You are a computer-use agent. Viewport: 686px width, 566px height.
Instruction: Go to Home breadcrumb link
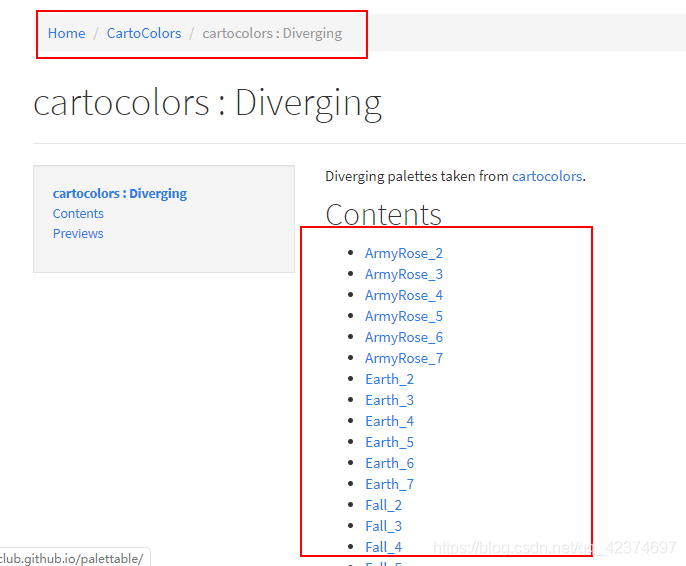[x=66, y=33]
